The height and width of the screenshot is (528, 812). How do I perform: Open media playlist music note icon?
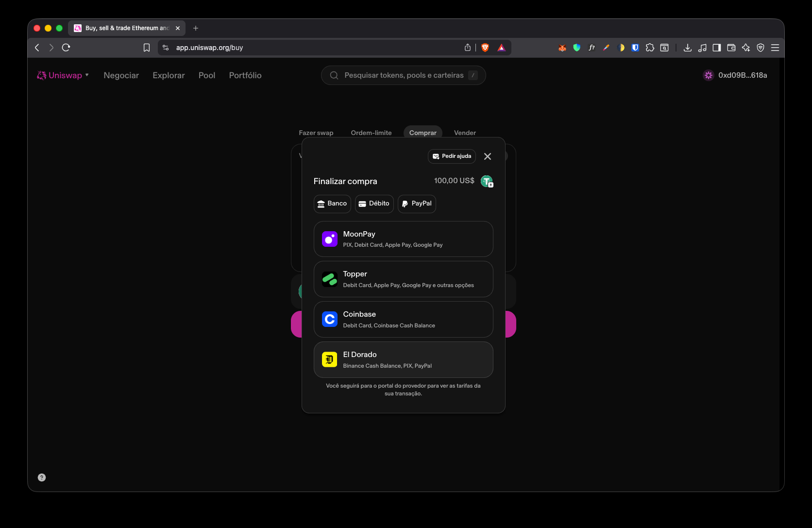(x=702, y=48)
